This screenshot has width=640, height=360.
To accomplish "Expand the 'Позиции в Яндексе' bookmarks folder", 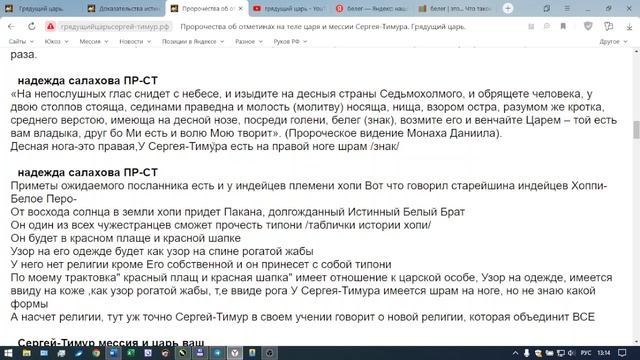I will pos(193,42).
